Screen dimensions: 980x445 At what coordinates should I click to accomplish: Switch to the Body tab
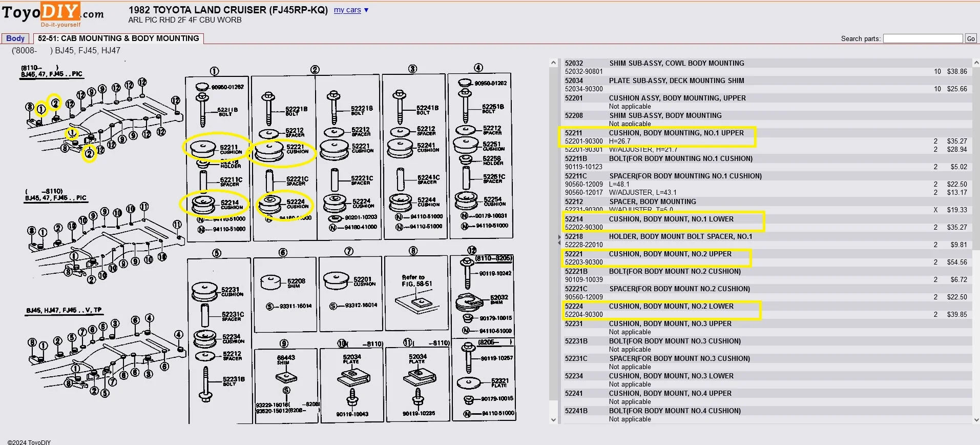pyautogui.click(x=15, y=38)
